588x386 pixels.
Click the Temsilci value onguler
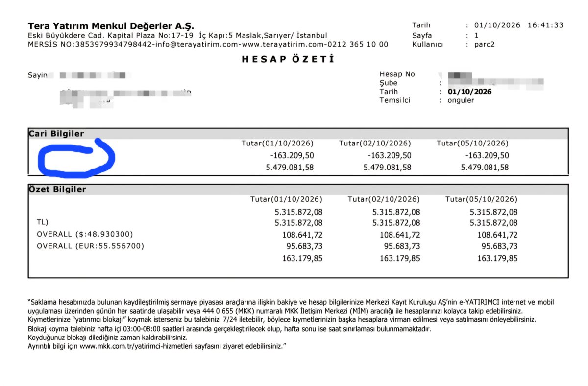pos(461,100)
